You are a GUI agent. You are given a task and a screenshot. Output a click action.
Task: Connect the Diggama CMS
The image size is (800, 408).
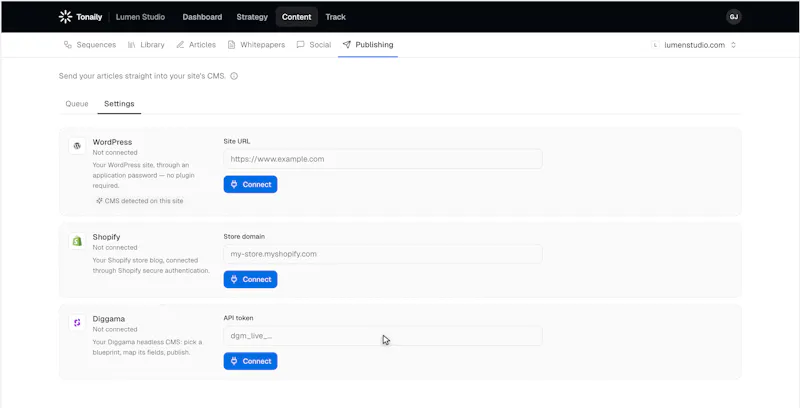point(251,361)
